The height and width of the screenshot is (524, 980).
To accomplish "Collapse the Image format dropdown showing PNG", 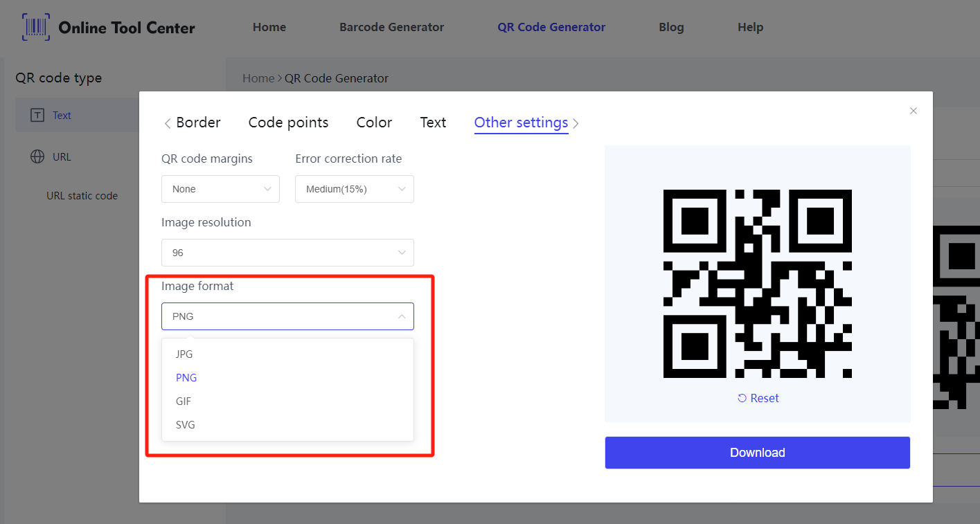I will tap(287, 316).
